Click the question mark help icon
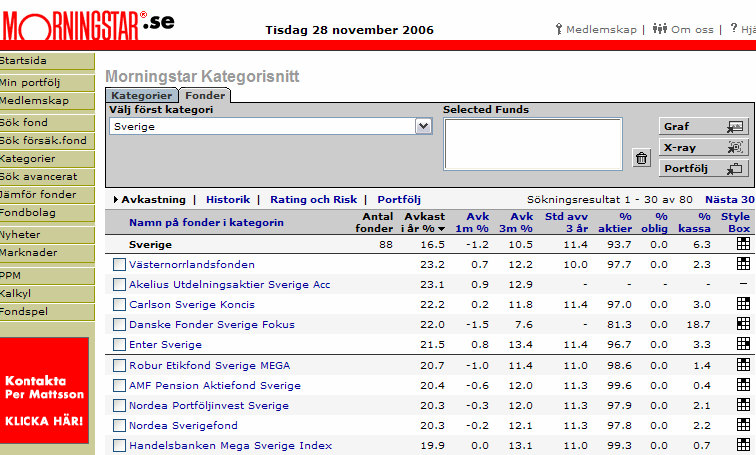 (733, 28)
